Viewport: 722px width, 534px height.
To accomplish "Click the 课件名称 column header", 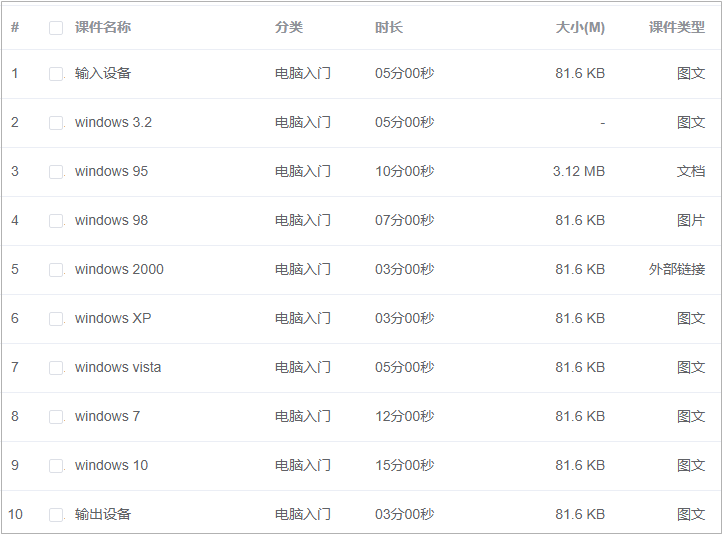I will coord(103,28).
